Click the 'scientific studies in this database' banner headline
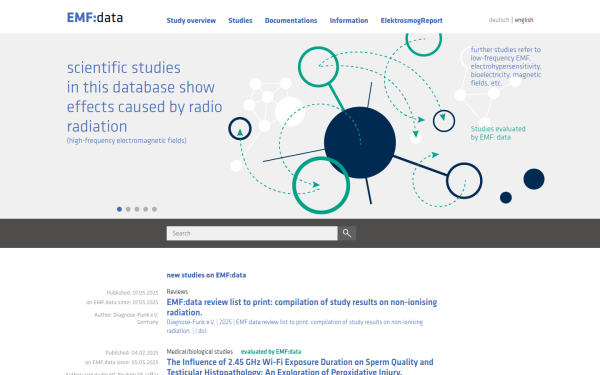Image resolution: width=600 pixels, height=375 pixels. tap(144, 97)
